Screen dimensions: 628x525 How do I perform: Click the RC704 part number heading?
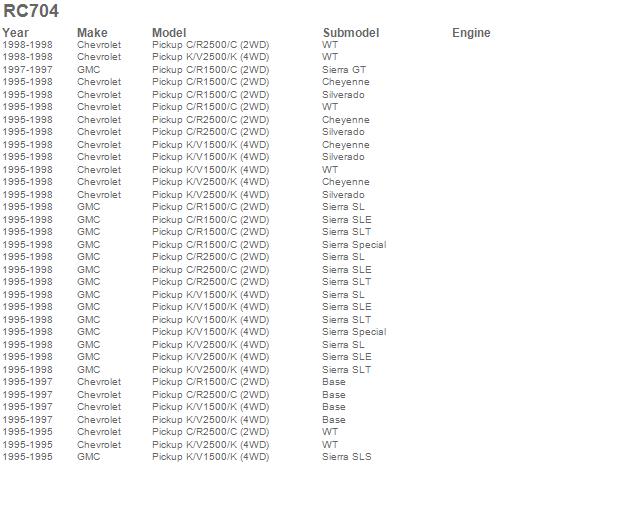tap(31, 11)
